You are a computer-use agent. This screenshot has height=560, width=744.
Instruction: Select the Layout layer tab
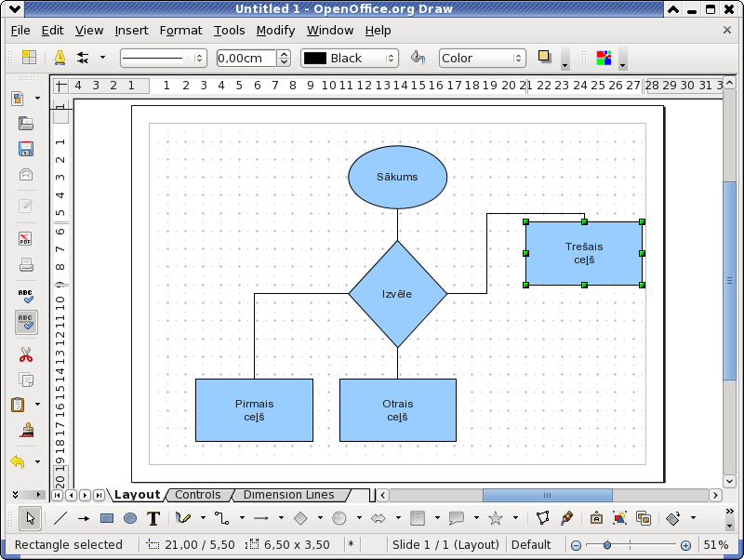[x=137, y=495]
